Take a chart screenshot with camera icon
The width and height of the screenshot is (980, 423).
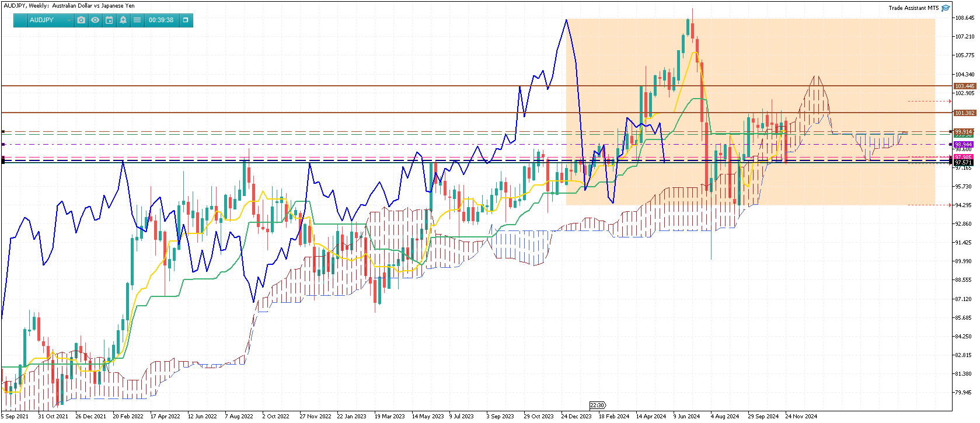pos(81,20)
